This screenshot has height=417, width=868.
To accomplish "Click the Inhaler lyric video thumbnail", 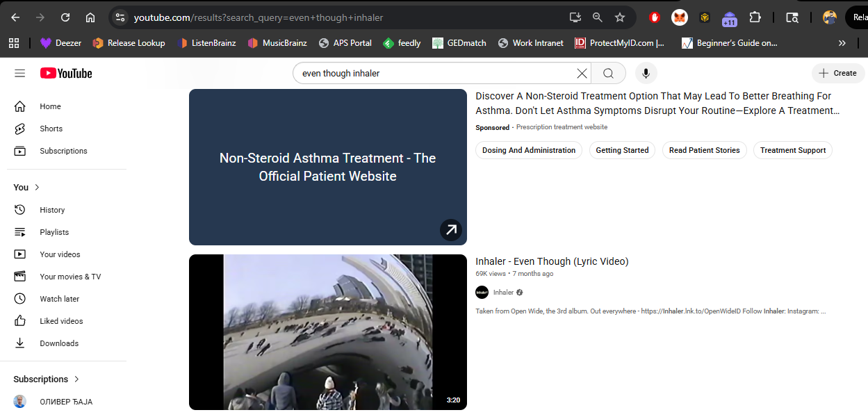I will click(327, 332).
